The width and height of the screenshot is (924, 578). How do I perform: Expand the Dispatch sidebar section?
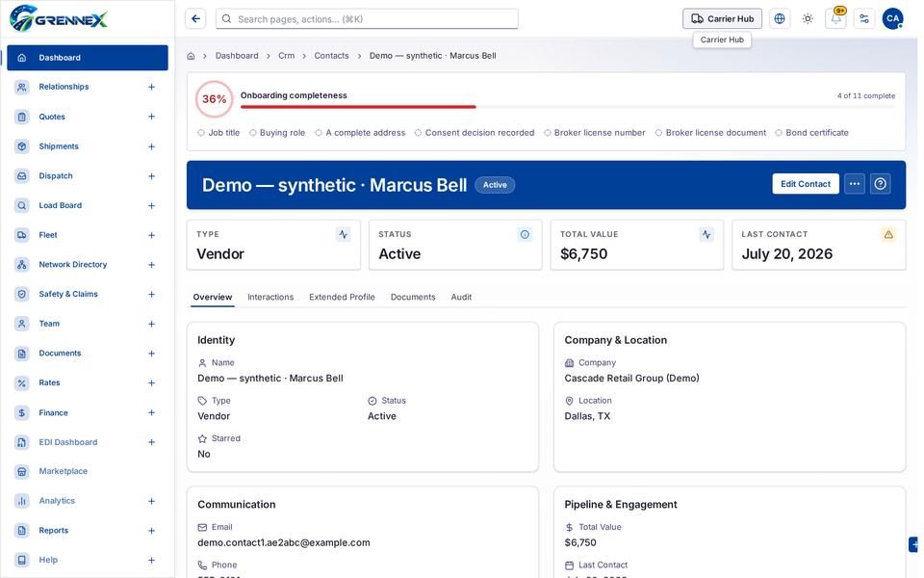[151, 175]
